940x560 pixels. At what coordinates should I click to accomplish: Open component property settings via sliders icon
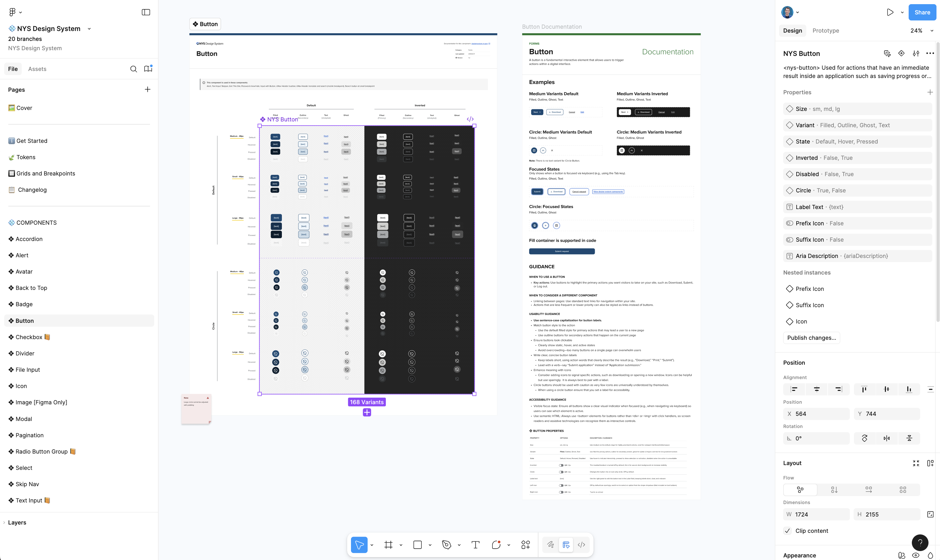pyautogui.click(x=916, y=53)
